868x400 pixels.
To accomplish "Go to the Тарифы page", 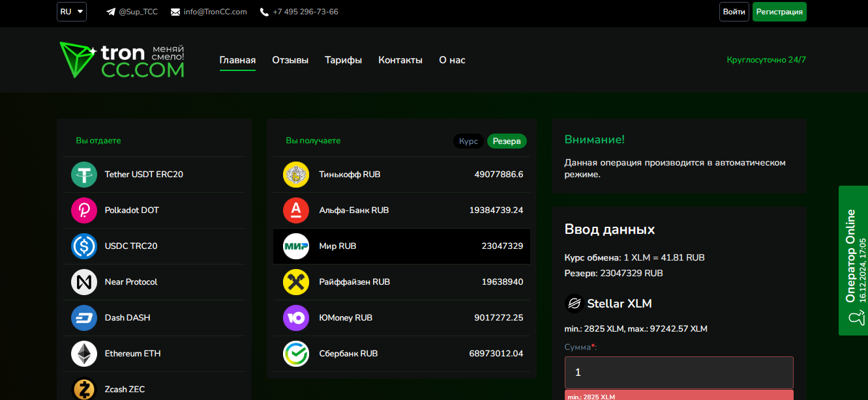I will (344, 60).
